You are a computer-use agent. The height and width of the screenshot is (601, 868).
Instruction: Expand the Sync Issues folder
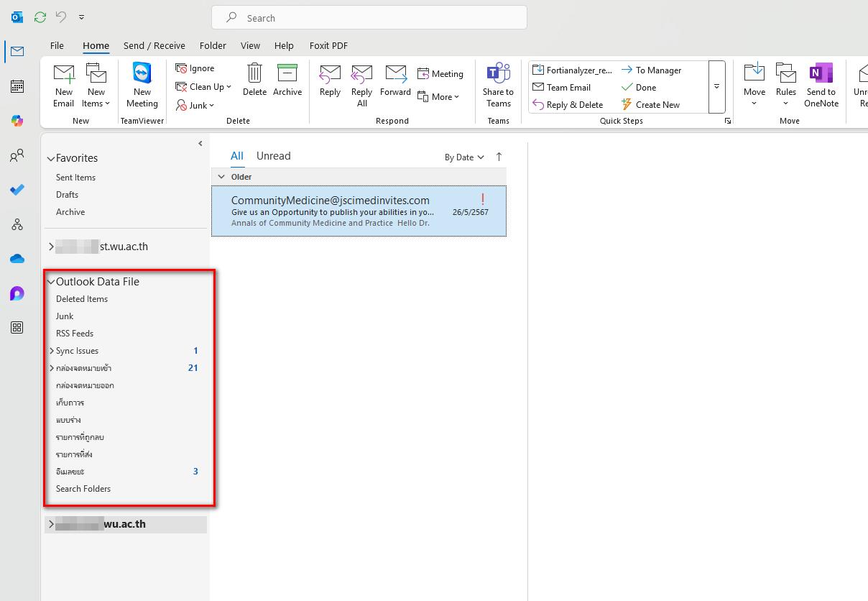pos(51,351)
